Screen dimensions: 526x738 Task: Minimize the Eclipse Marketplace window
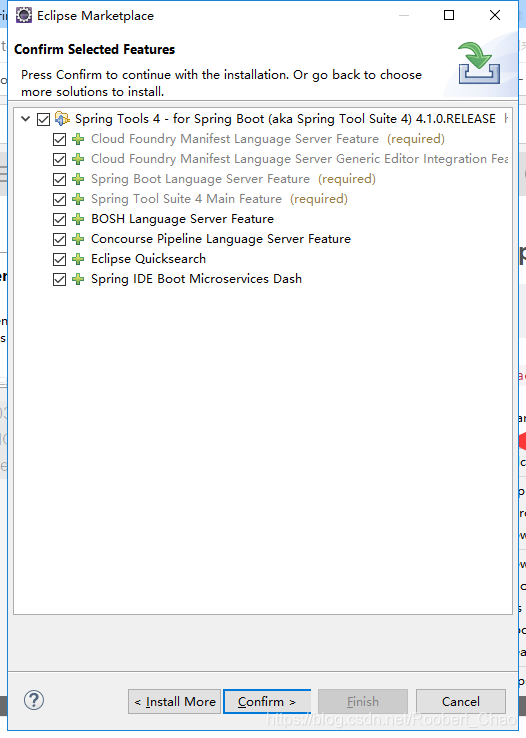403,15
